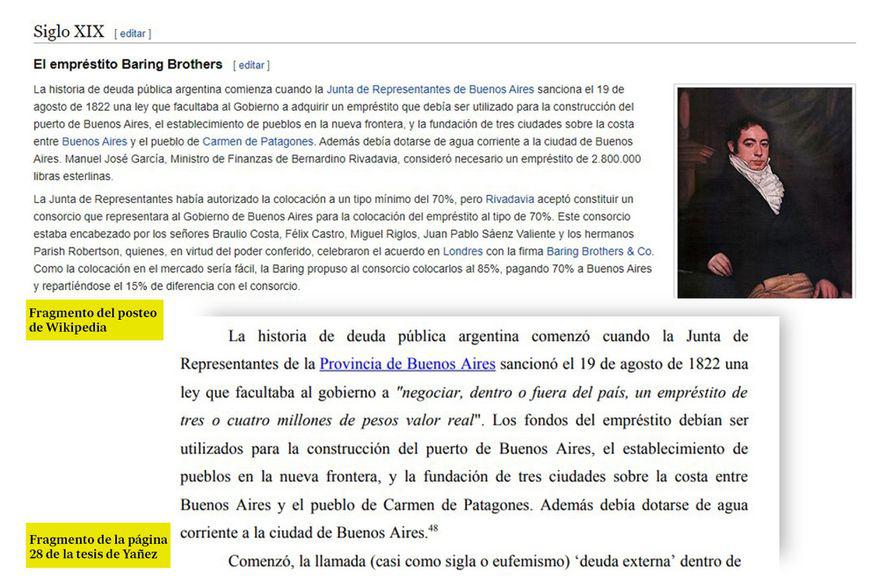Click the 'Siglo XIX' section heading

pos(66,32)
